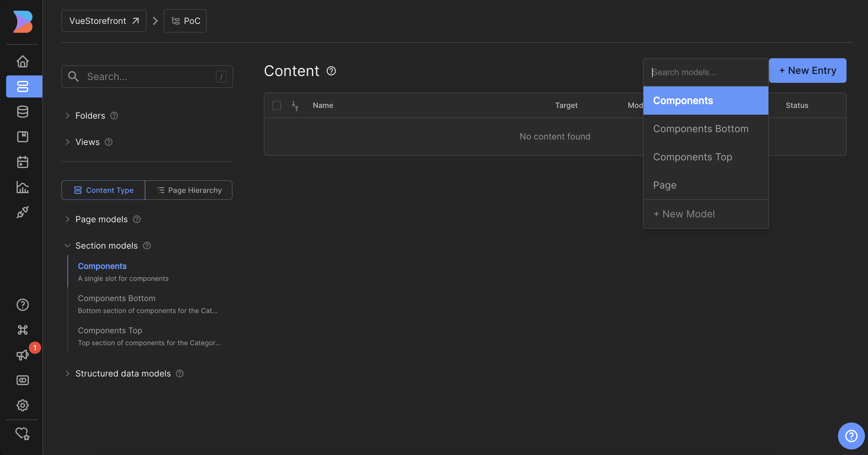Open the announcements megaphone icon
Image resolution: width=868 pixels, height=455 pixels.
tap(23, 355)
